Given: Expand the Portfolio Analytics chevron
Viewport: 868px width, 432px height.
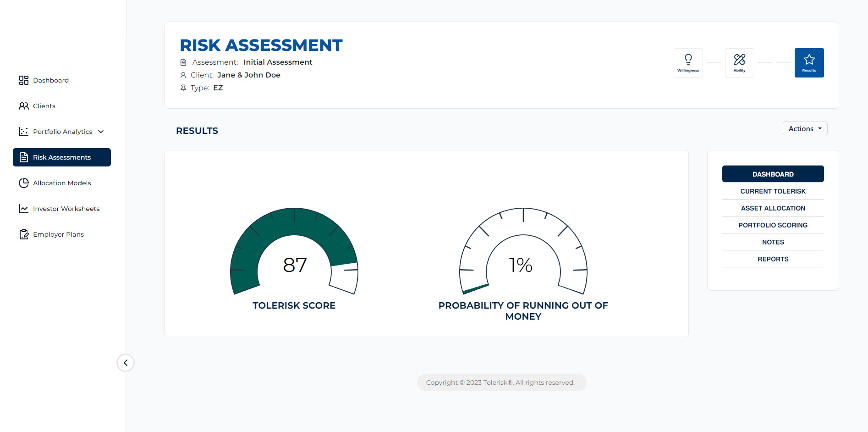Looking at the screenshot, I should coord(101,132).
